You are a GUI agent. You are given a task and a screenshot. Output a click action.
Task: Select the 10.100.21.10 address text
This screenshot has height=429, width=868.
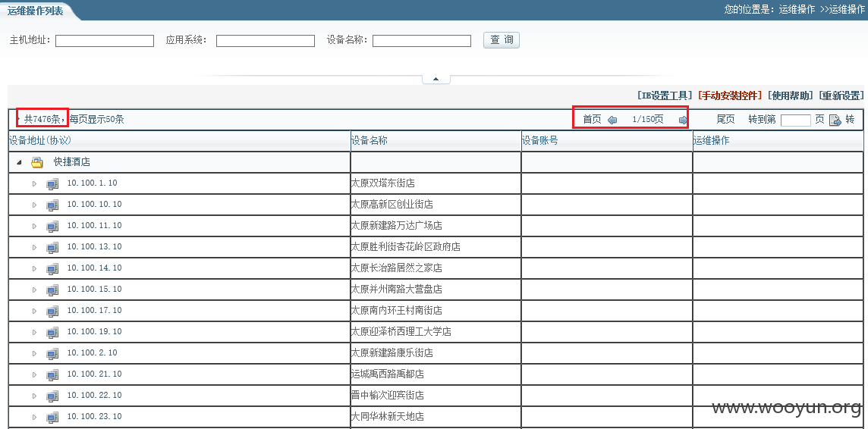[94, 374]
